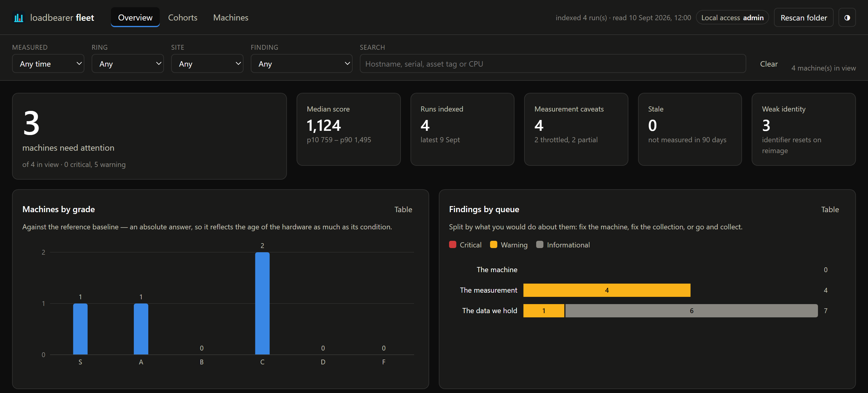868x393 pixels.
Task: Open the Finding filter dropdown
Action: coord(302,64)
